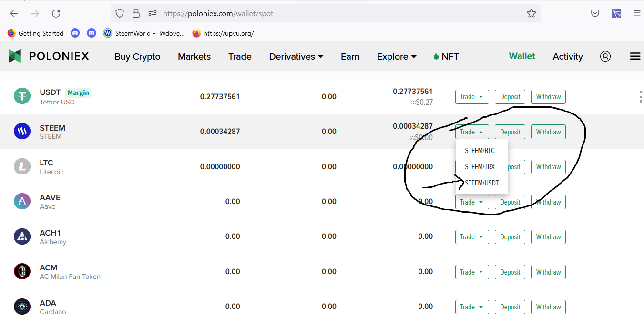Image resolution: width=644 pixels, height=318 pixels.
Task: Deposit STEEM
Action: point(510,132)
